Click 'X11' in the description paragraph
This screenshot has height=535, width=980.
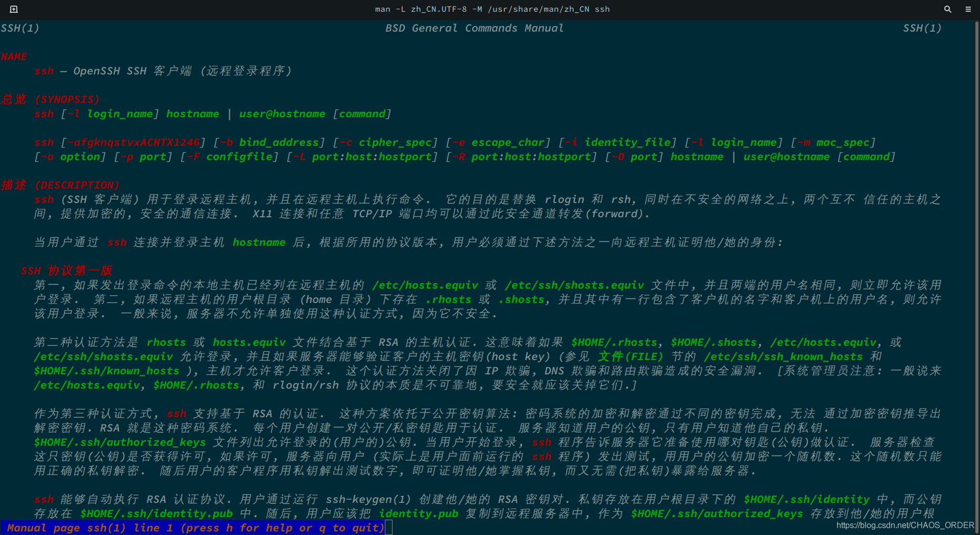(x=262, y=214)
